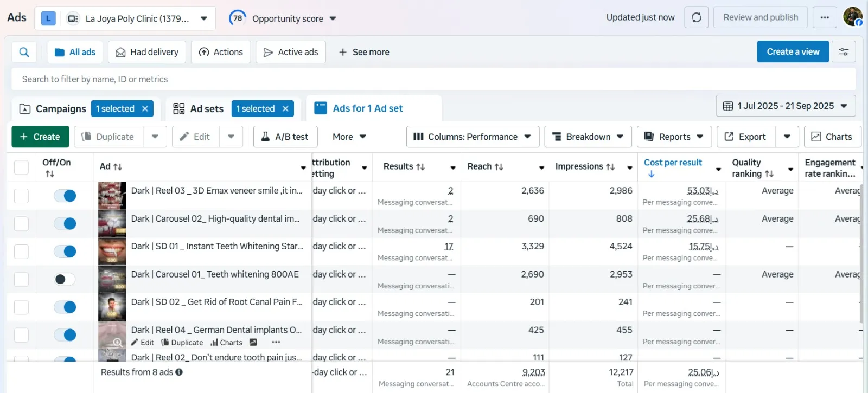The width and height of the screenshot is (868, 393).
Task: Click the info icon beside Results from 8 ads
Action: [179, 372]
